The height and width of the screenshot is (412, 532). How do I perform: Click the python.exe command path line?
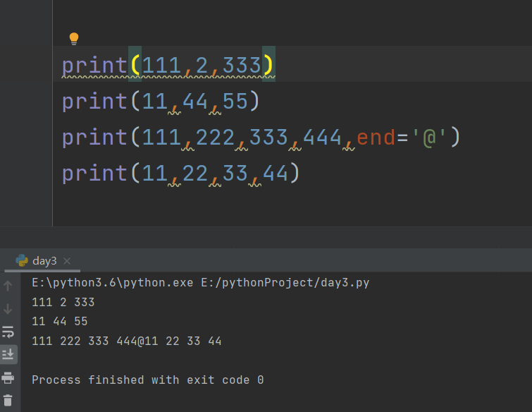(x=201, y=283)
